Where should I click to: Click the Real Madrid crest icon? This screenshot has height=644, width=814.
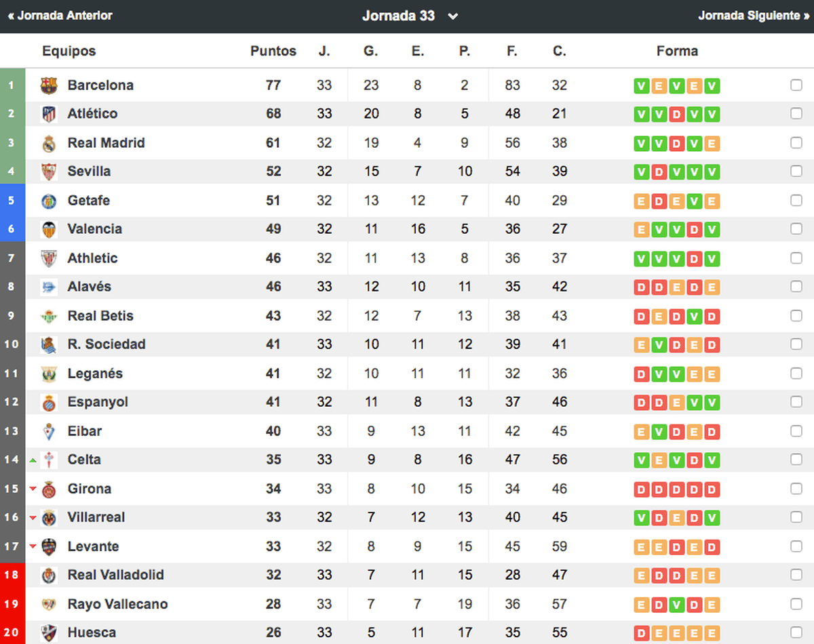(49, 143)
